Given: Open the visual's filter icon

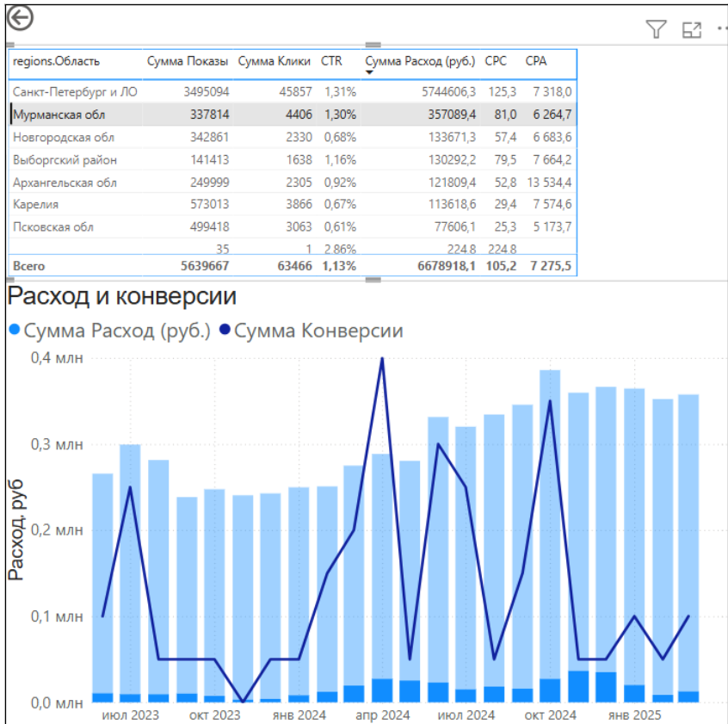Looking at the screenshot, I should pyautogui.click(x=656, y=30).
